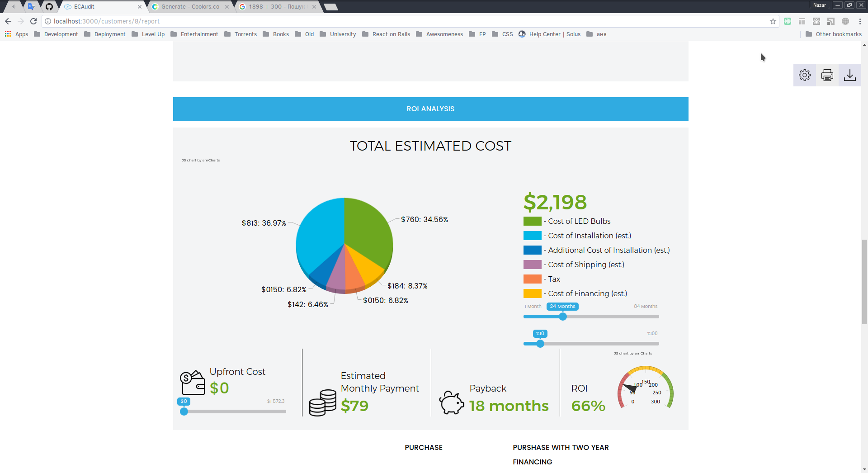Screen dimensions: 868x473
Task: Switch to the Generate - Coolors.co tab
Action: (190, 7)
